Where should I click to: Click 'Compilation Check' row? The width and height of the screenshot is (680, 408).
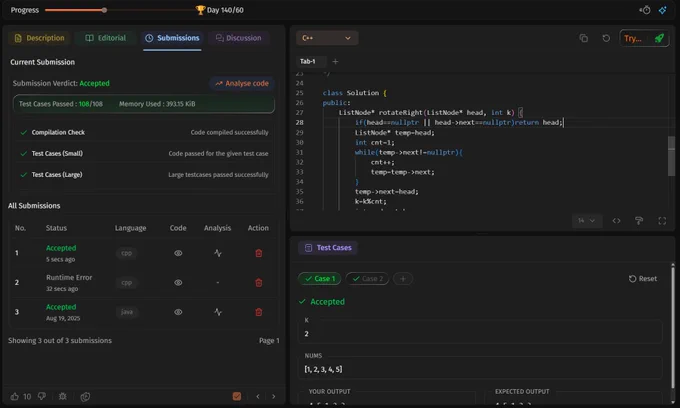[144, 133]
